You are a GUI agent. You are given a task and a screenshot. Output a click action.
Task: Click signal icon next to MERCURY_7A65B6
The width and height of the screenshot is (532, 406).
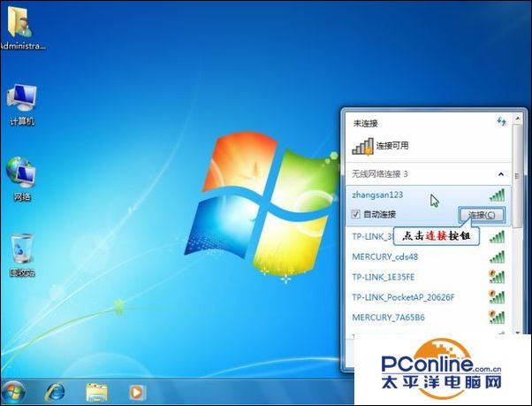(497, 317)
